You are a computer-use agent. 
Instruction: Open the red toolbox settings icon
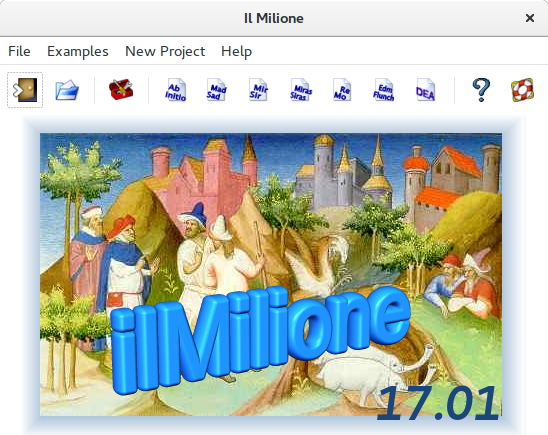pos(121,89)
